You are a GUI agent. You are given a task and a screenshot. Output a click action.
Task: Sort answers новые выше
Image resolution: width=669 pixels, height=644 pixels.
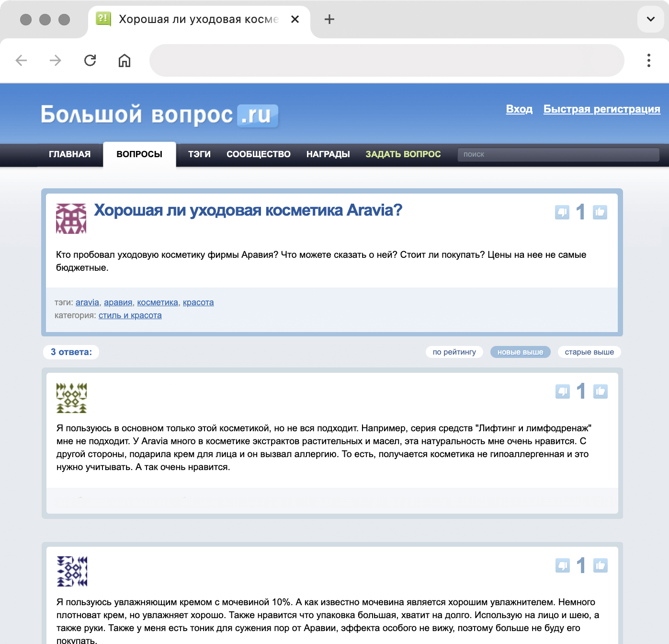521,352
